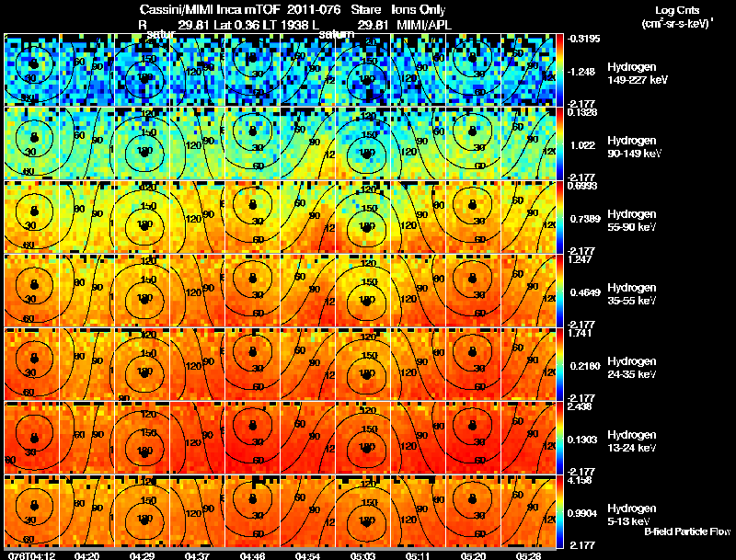Click the Hydrogen 55-90 keV label

tap(632, 221)
